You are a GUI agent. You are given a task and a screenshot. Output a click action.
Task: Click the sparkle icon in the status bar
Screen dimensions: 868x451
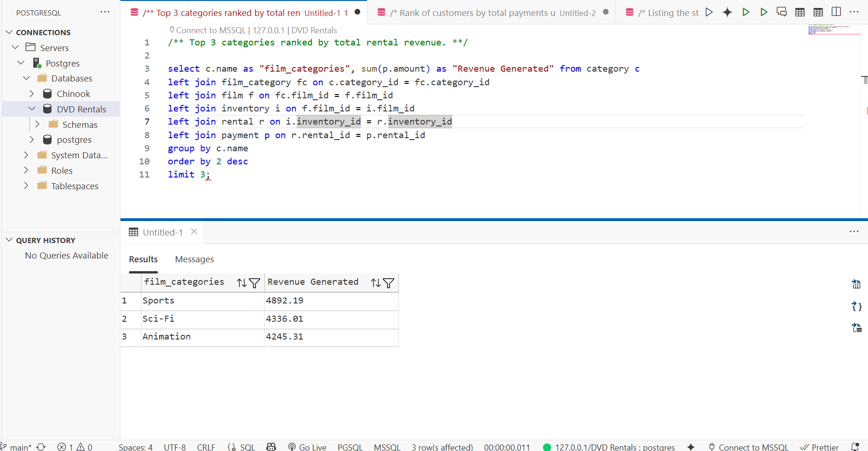click(x=691, y=447)
